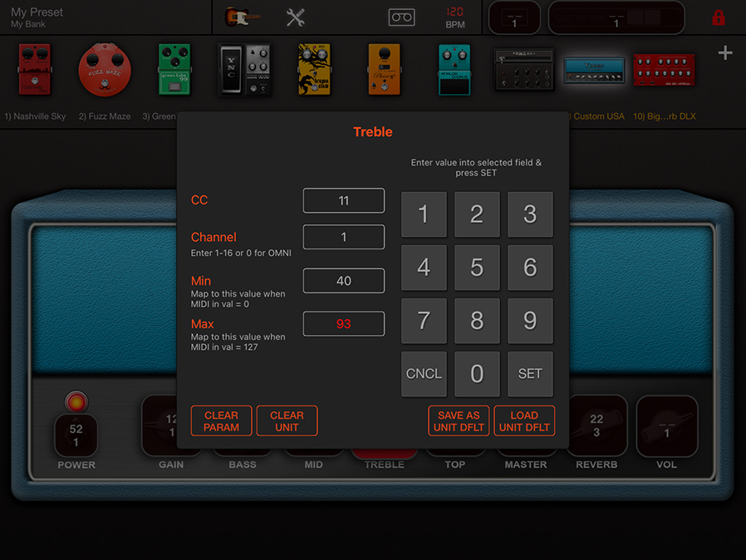Click CLEAR UNIT button
Image resolution: width=746 pixels, height=560 pixels.
pyautogui.click(x=287, y=421)
